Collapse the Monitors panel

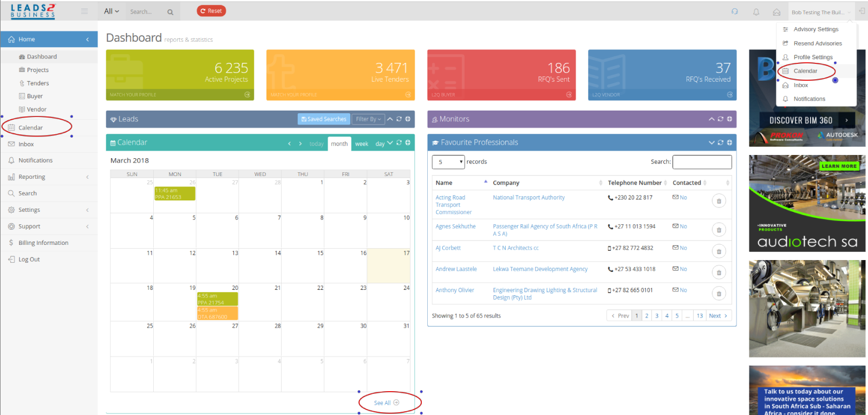[712, 119]
